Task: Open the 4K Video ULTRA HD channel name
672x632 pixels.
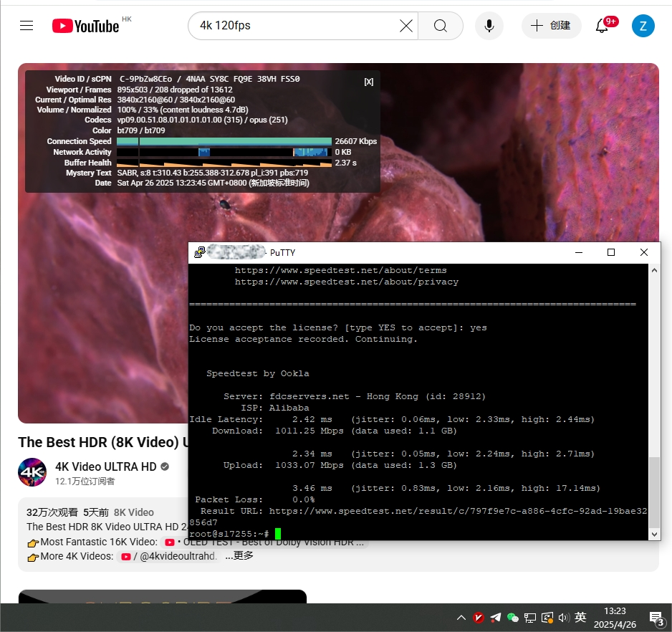Action: coord(106,466)
